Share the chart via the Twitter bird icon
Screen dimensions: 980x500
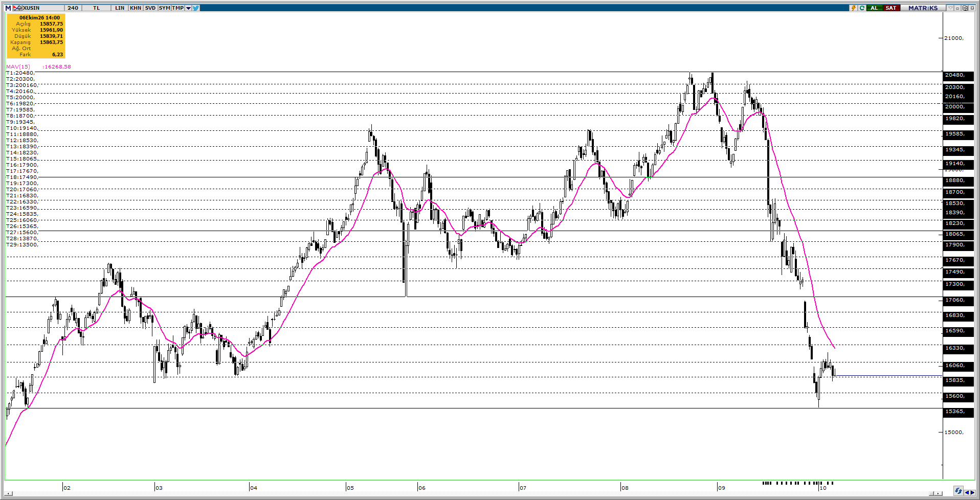196,8
